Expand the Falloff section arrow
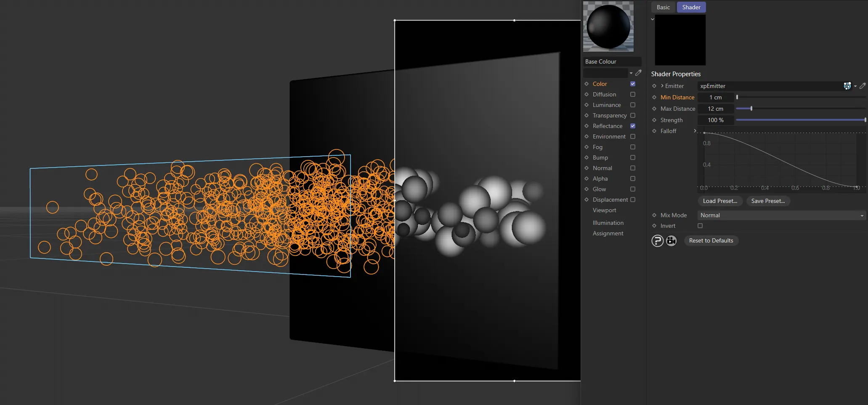868x405 pixels. (695, 131)
